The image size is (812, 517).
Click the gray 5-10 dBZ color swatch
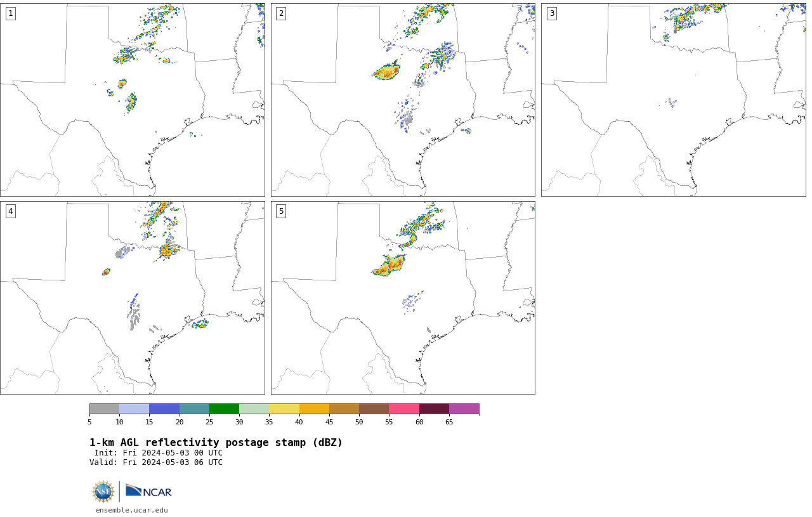[x=104, y=409]
